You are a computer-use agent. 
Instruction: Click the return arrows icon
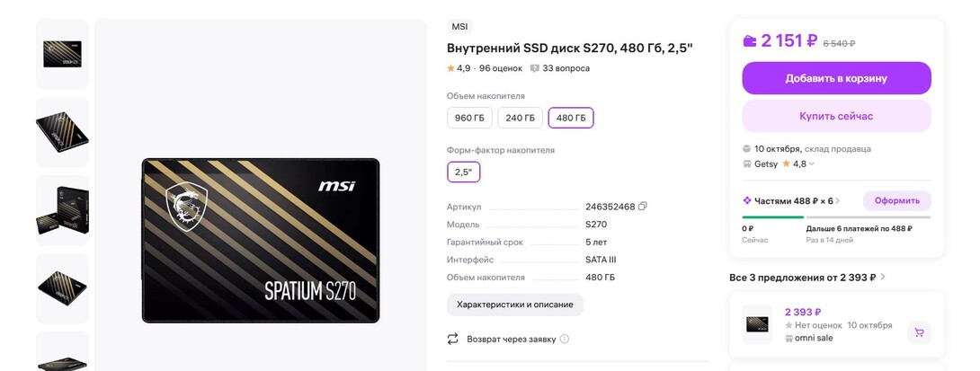pos(453,339)
